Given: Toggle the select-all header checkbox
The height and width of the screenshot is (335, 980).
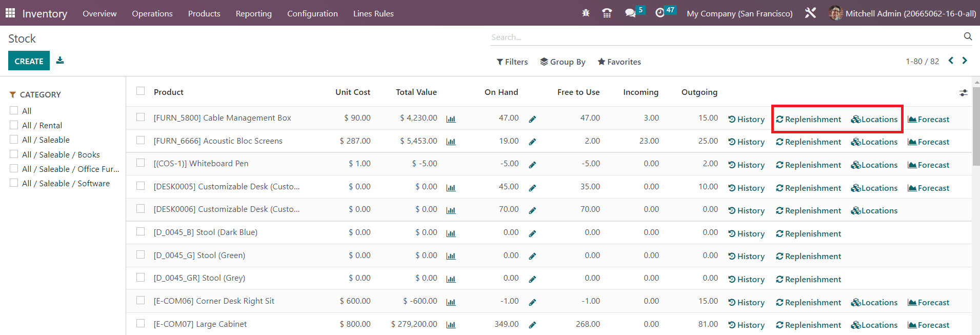Looking at the screenshot, I should [141, 91].
